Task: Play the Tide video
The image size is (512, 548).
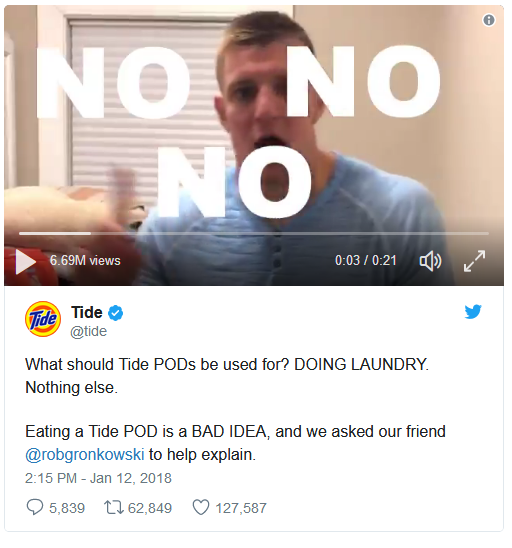Action: pyautogui.click(x=26, y=261)
